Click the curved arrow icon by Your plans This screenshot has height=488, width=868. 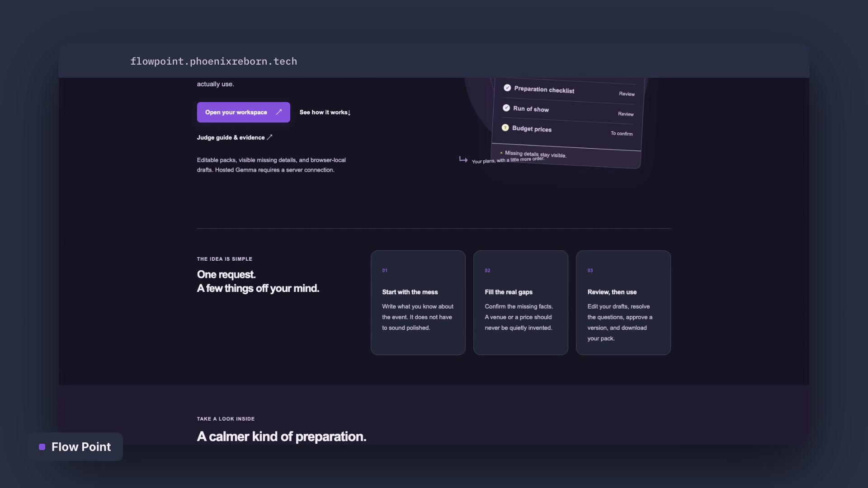(x=463, y=159)
